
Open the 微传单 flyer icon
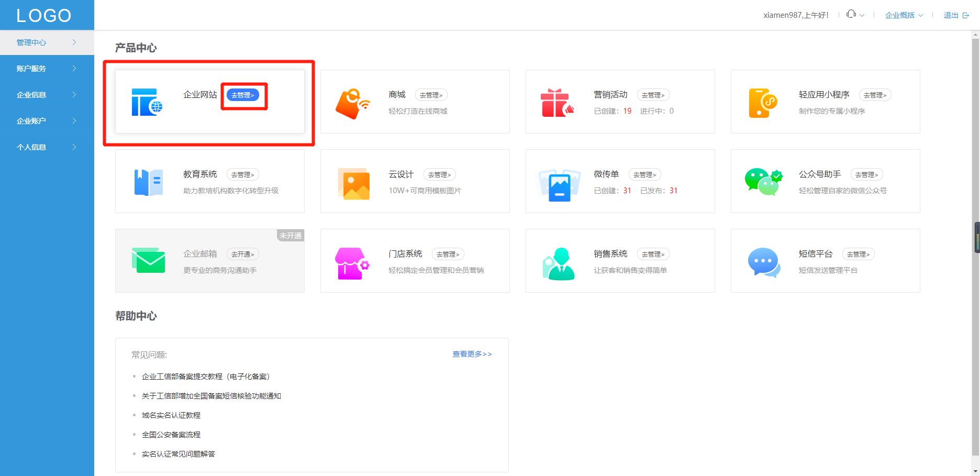click(559, 183)
